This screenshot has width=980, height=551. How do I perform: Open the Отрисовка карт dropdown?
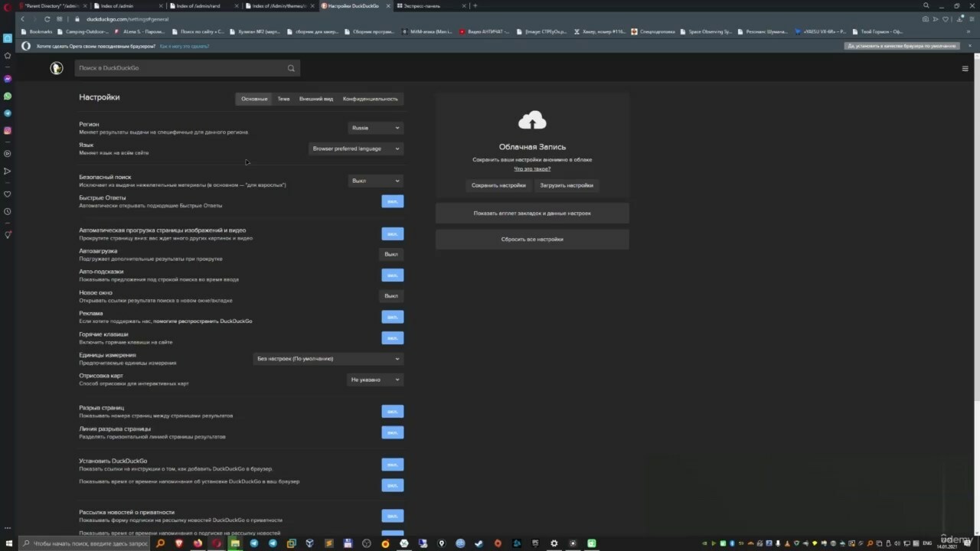[x=375, y=380]
